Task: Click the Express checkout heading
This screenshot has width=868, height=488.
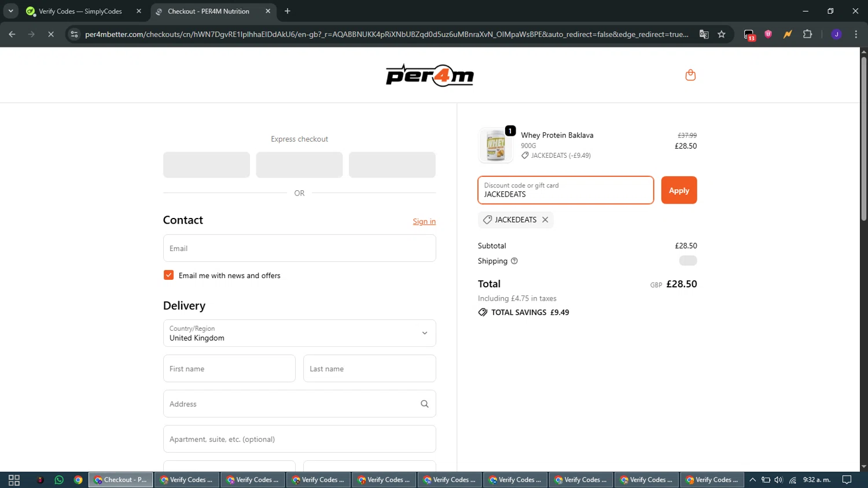Action: tap(299, 139)
